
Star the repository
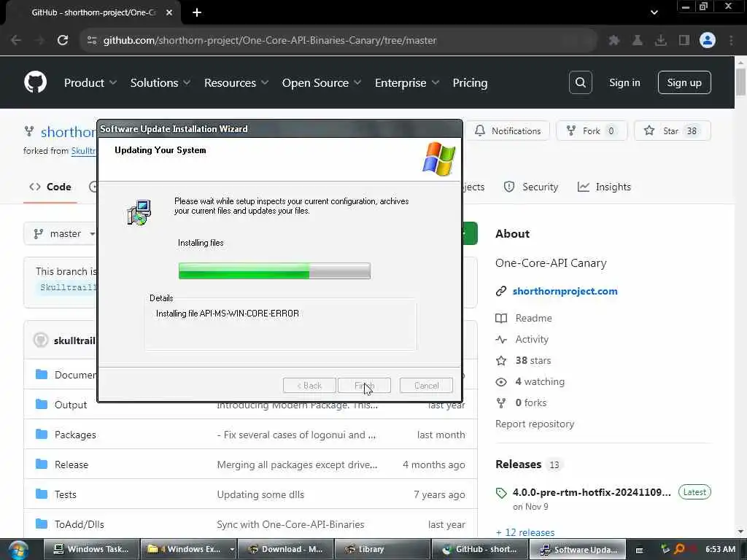point(672,131)
